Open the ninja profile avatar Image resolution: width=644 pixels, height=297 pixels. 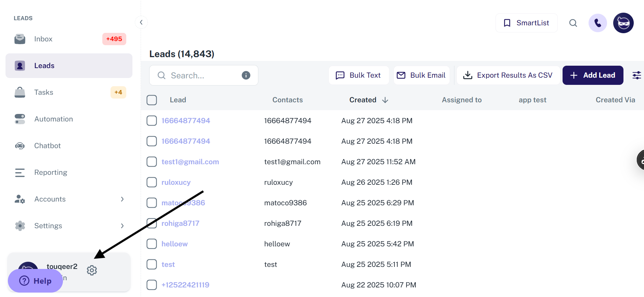point(623,23)
